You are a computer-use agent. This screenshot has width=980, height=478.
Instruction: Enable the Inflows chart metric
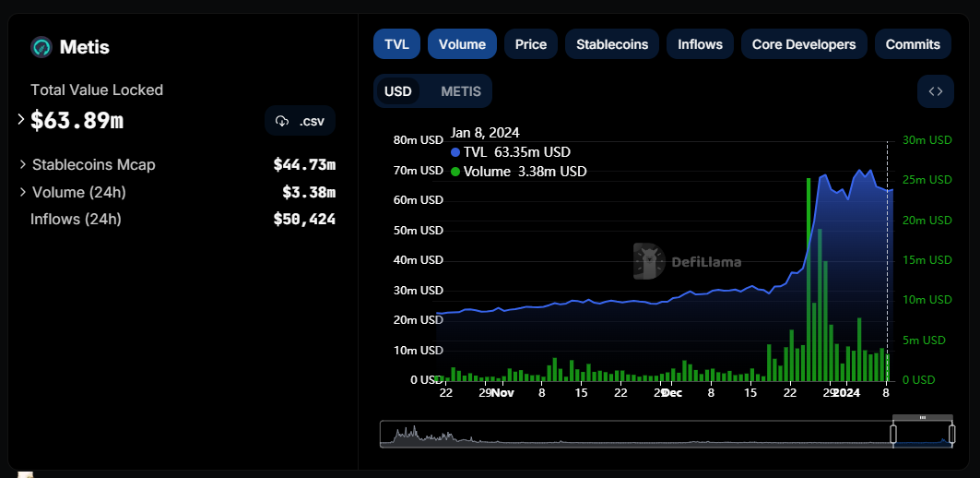tap(700, 44)
